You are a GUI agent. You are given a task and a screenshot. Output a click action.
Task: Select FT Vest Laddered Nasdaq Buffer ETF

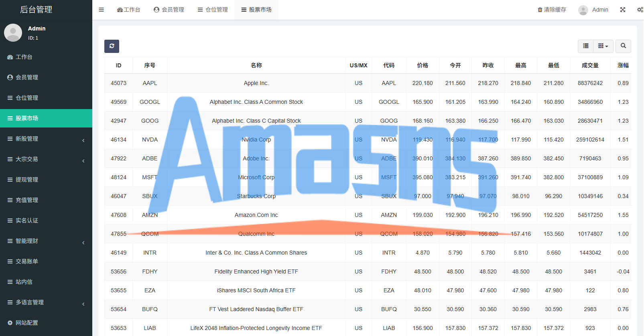click(256, 309)
